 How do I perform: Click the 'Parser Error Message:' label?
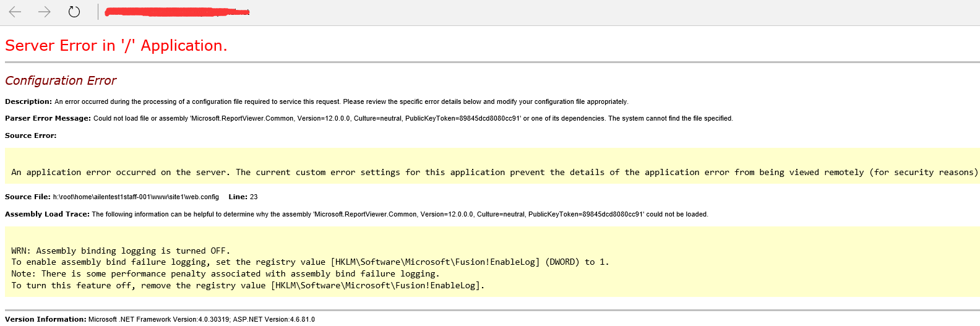48,118
